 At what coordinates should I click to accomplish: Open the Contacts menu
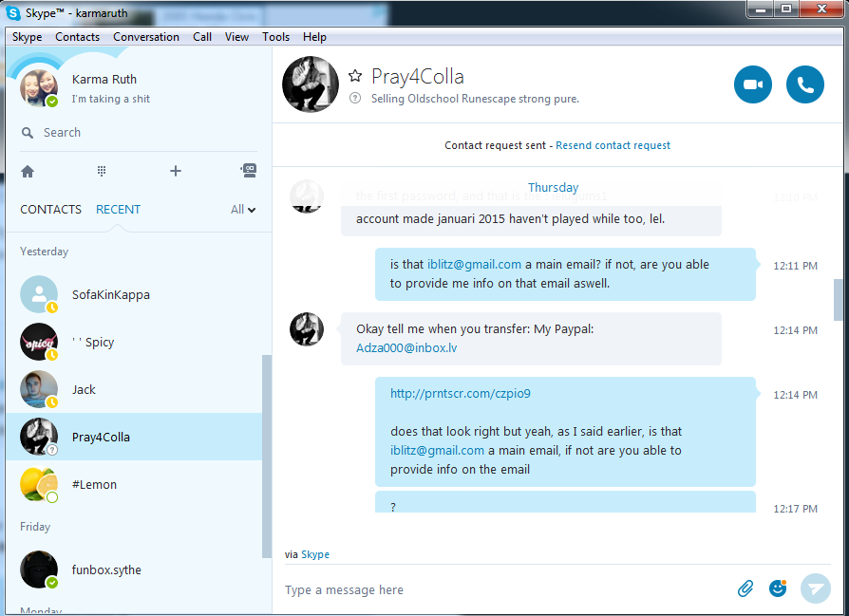[x=78, y=37]
